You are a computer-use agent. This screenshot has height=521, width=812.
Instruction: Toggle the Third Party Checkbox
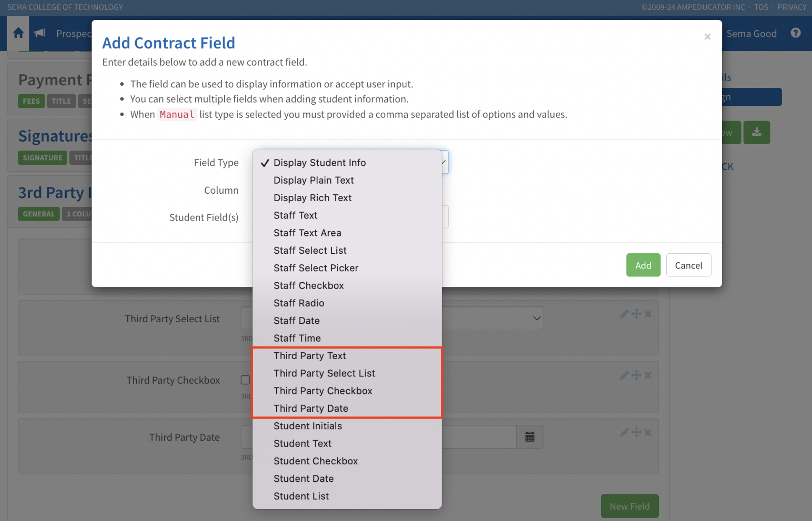(x=245, y=380)
